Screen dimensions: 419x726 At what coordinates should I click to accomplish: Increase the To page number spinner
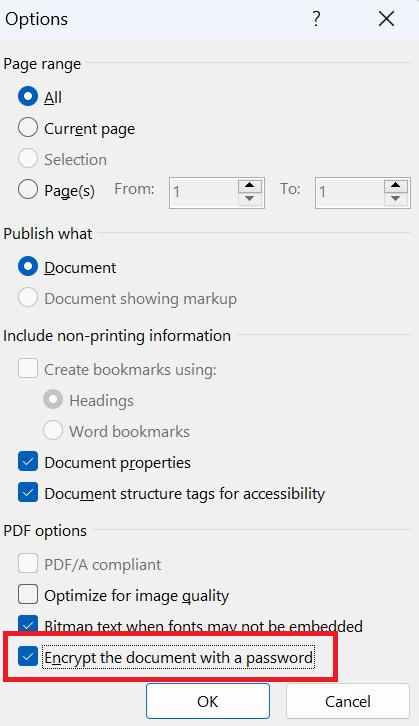[x=395, y=185]
